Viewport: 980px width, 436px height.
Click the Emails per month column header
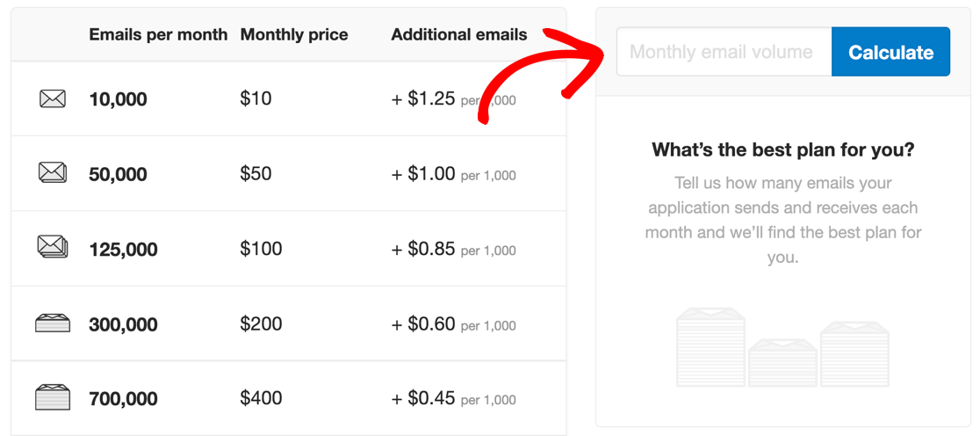coord(158,35)
